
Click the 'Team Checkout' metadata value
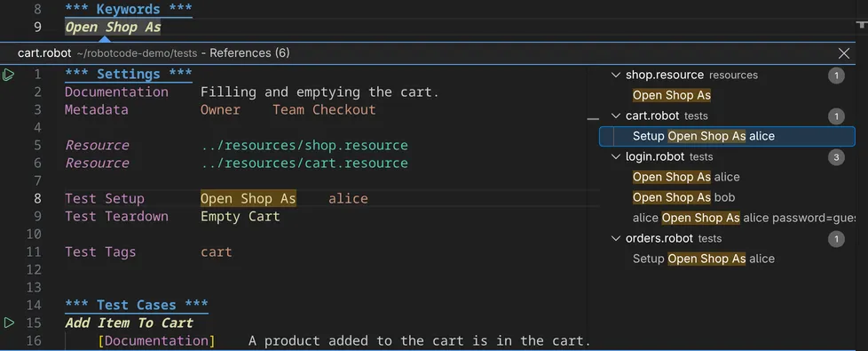324,110
